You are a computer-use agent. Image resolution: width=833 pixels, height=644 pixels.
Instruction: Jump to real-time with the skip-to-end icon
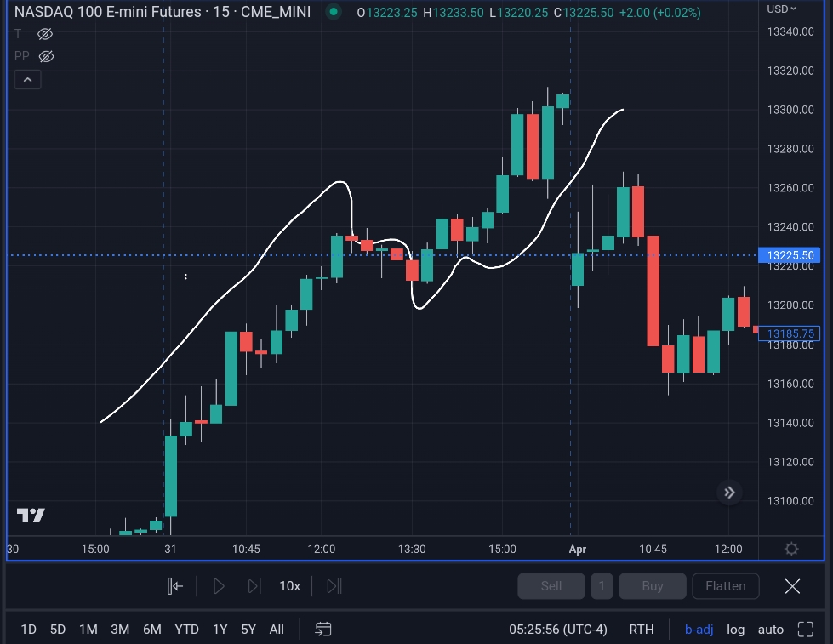[334, 586]
